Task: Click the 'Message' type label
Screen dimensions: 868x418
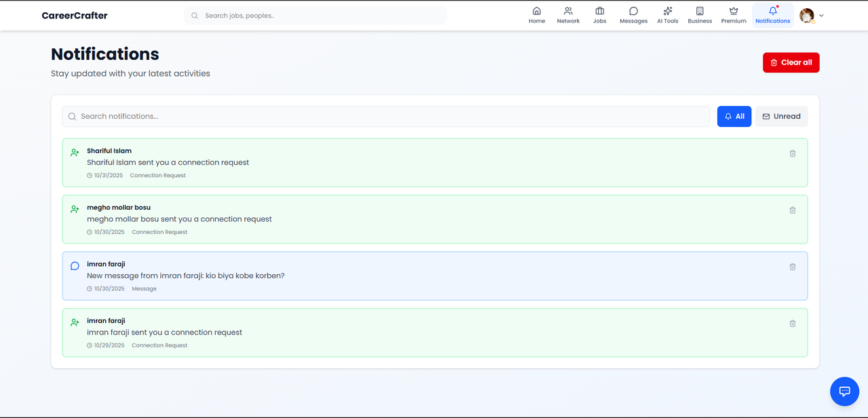Action: tap(144, 288)
